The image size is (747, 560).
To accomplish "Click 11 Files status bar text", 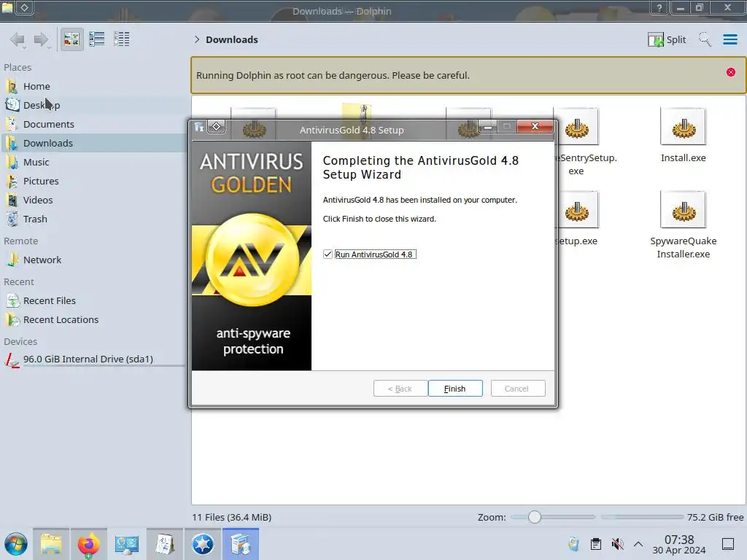I will click(231, 517).
